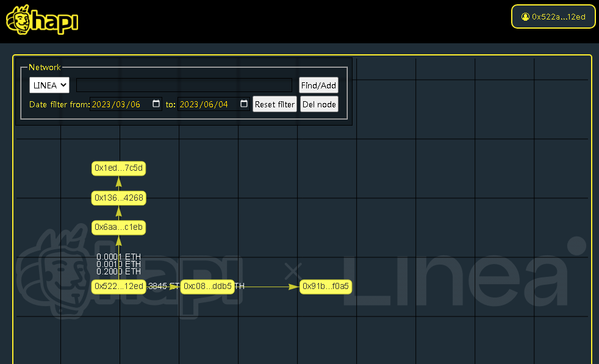The width and height of the screenshot is (599, 364).
Task: Edit the date filter to field 2023/06/04
Action: pyautogui.click(x=213, y=104)
